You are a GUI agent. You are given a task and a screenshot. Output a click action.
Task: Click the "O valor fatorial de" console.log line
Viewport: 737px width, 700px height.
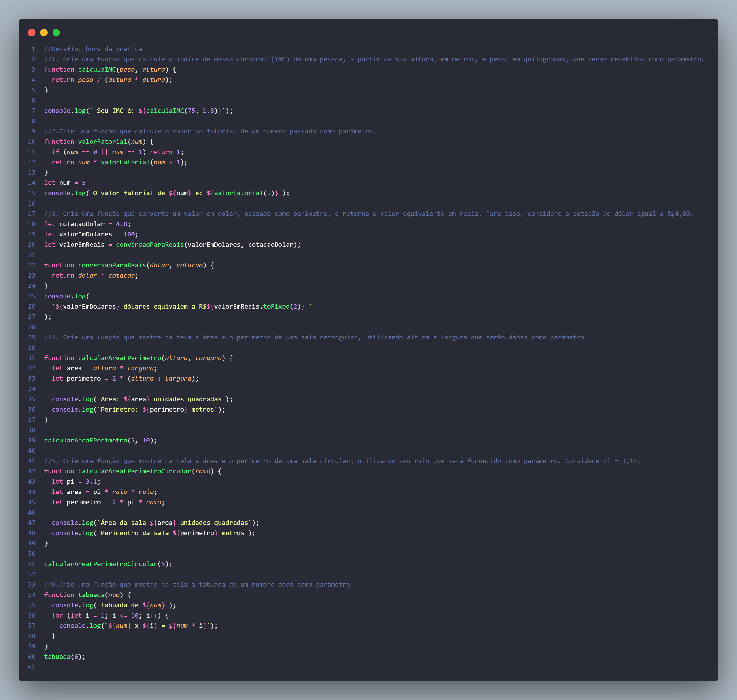[x=167, y=193]
